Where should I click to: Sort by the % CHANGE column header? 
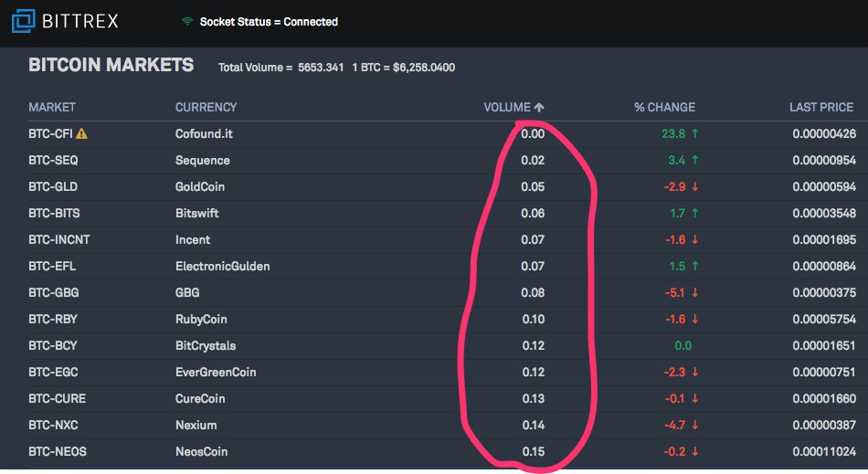[664, 107]
